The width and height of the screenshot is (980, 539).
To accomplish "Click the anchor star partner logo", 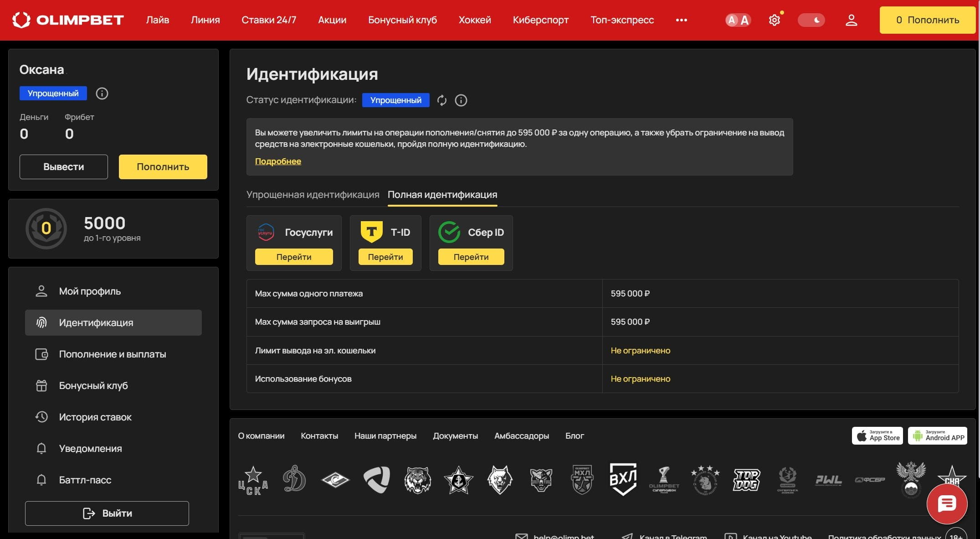I will (459, 480).
